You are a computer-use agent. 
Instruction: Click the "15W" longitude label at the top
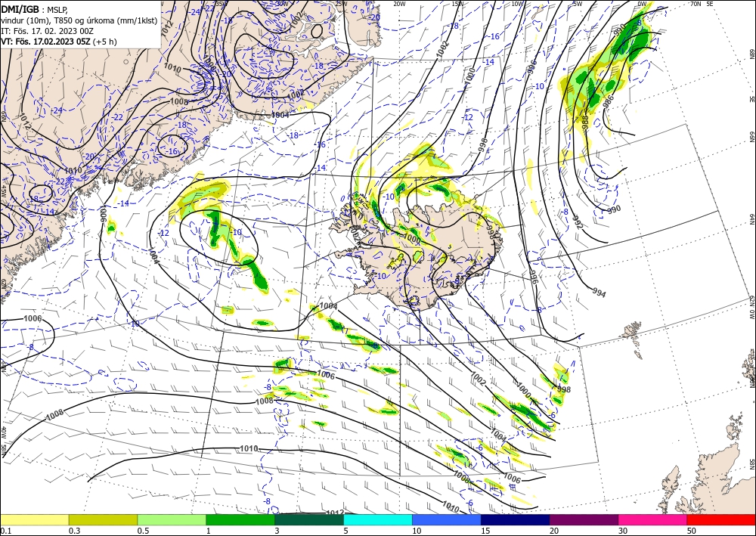click(x=458, y=4)
